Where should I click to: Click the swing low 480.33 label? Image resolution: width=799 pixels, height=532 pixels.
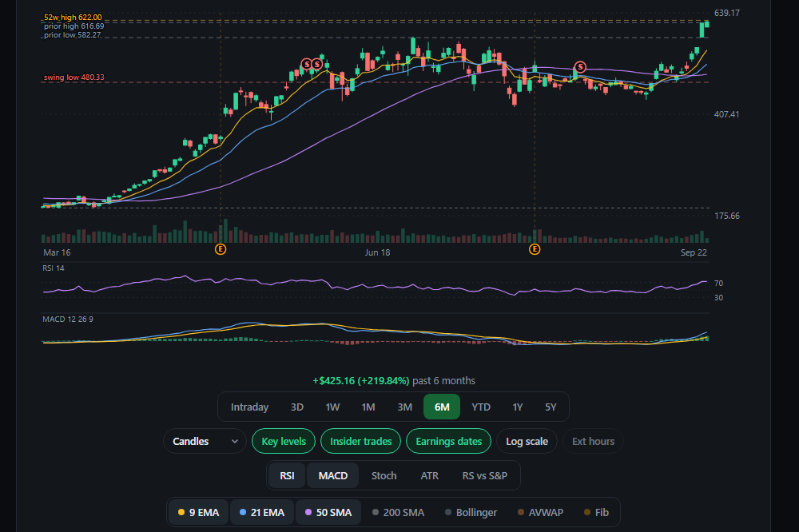point(74,77)
